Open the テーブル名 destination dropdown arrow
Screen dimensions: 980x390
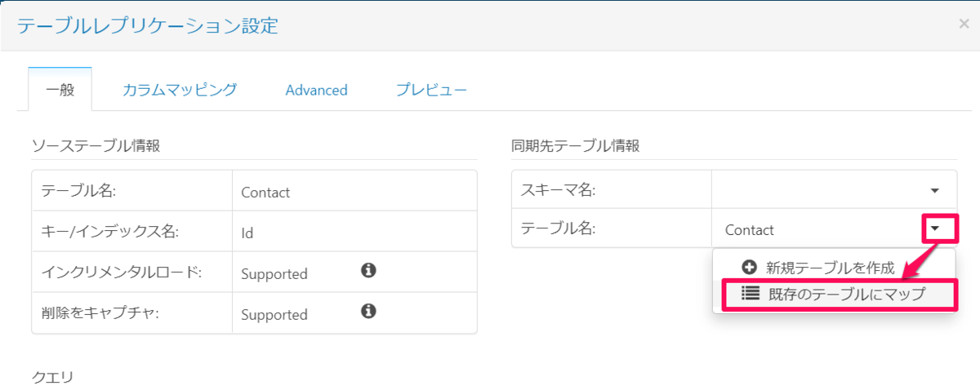[x=938, y=229]
